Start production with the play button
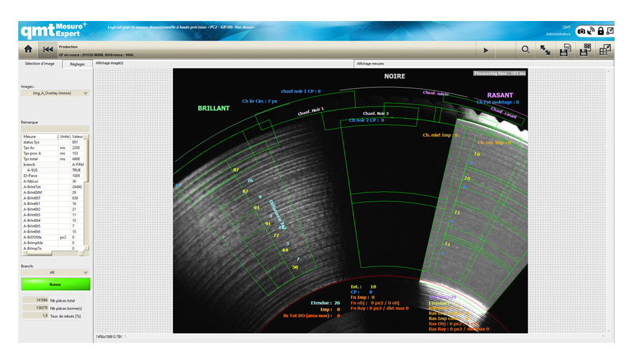The image size is (630, 364). [x=485, y=50]
